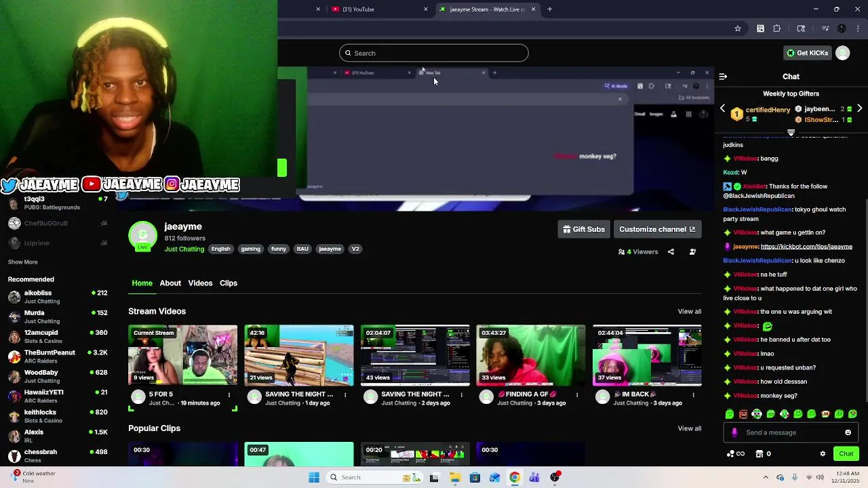Screen dimensions: 868x488
Task: Switch to the Videos tab
Action: tap(200, 283)
